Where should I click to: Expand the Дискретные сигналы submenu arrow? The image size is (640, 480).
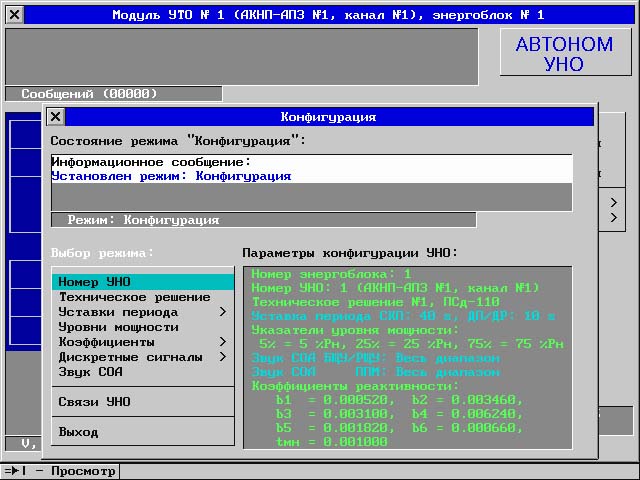tap(223, 357)
